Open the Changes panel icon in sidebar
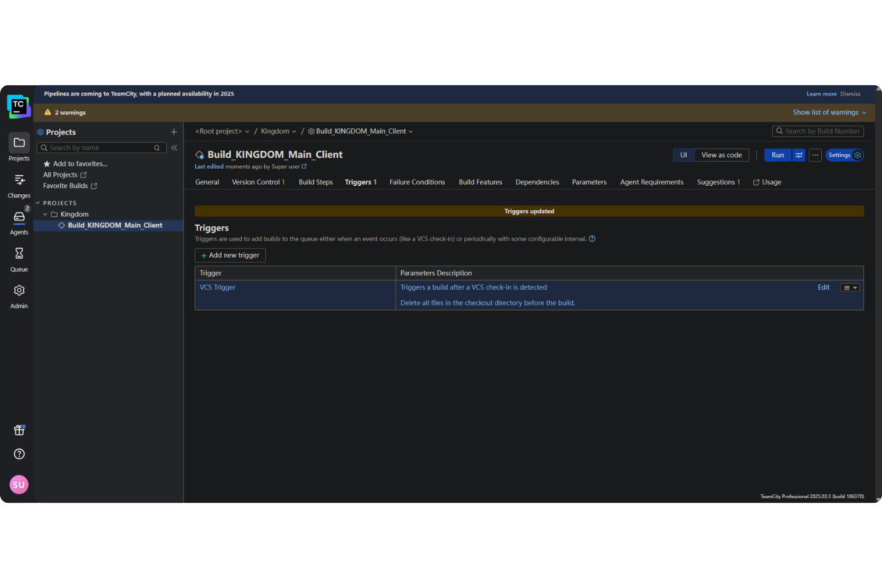882x588 pixels. pos(18,181)
